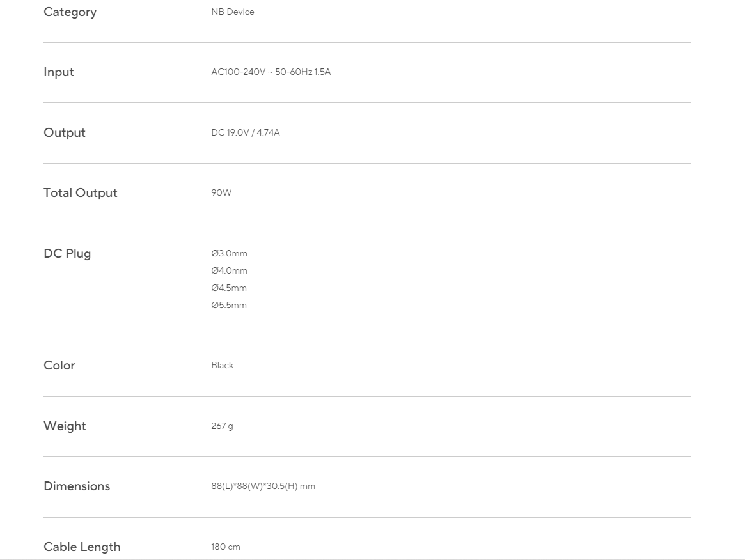Select the AC100-240V input value text
This screenshot has height=560, width=745.
[x=271, y=72]
